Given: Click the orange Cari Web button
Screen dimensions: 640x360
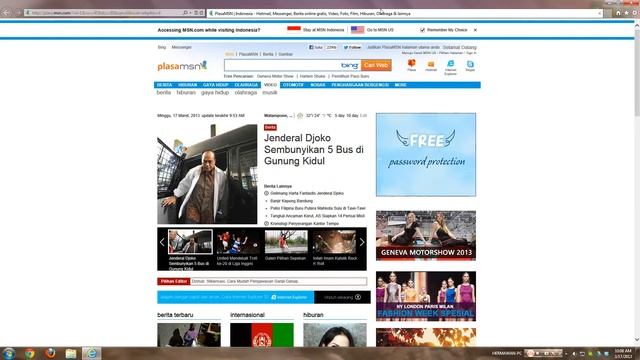Looking at the screenshot, I should tap(376, 65).
